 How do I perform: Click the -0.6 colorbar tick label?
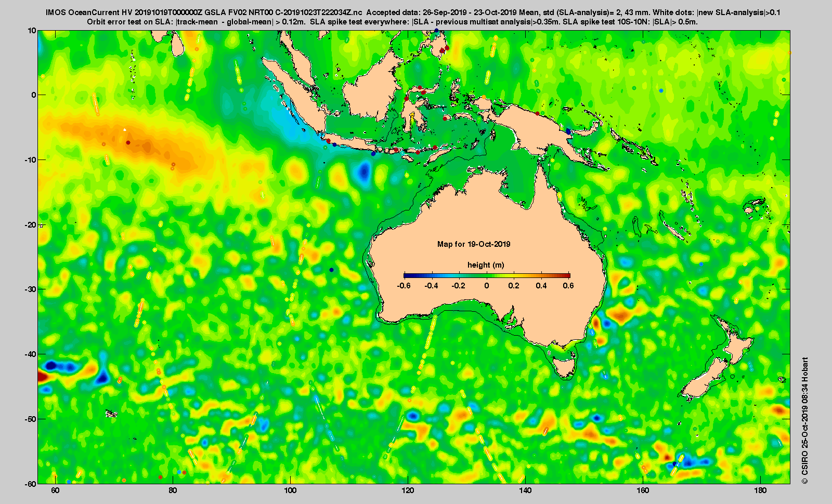pos(404,286)
